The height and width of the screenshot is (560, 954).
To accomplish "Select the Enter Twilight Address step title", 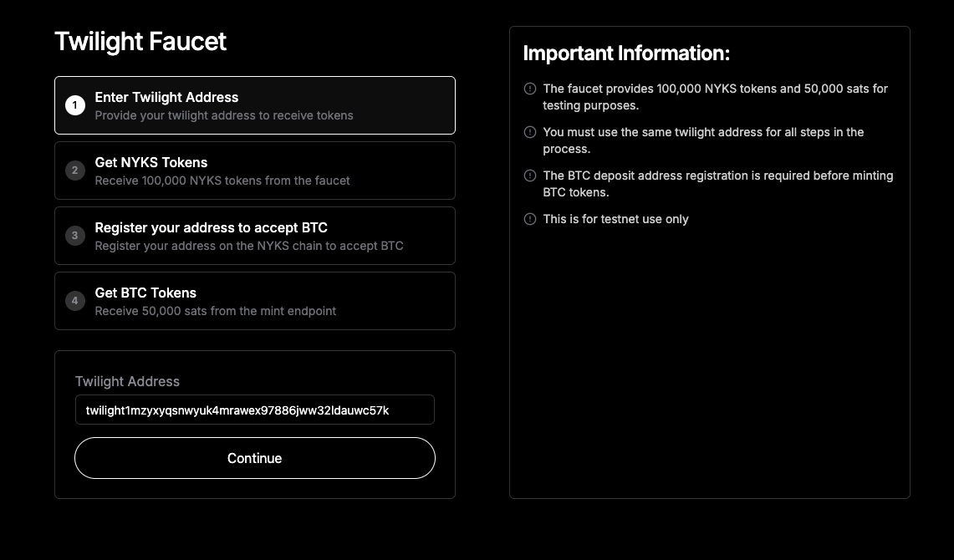I will point(166,97).
